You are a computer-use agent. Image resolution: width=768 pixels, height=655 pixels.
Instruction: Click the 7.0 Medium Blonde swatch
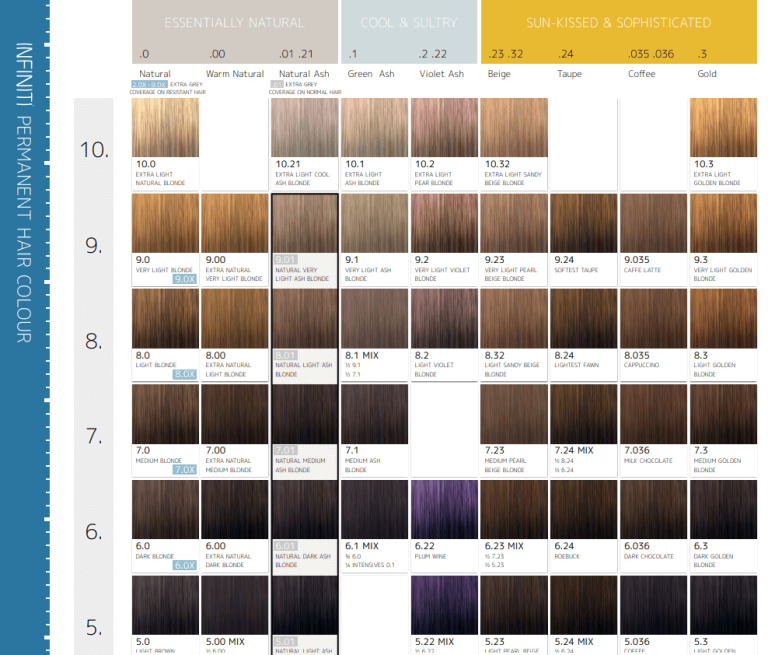click(165, 414)
